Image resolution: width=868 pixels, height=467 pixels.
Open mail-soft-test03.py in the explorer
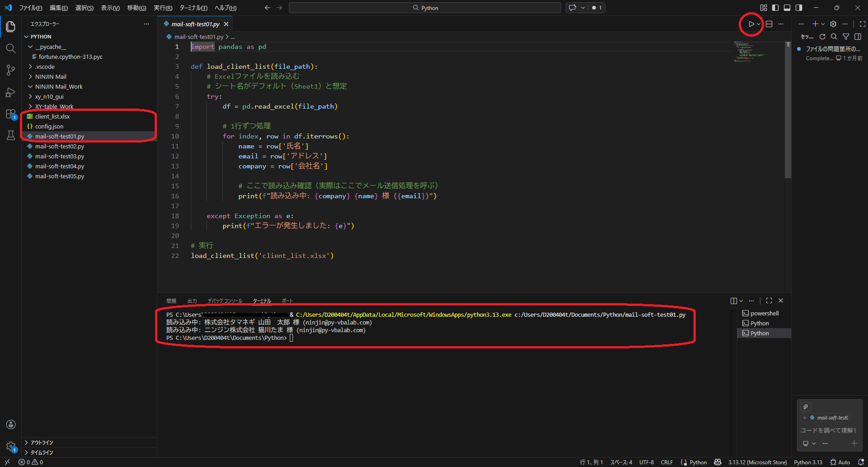[x=60, y=157]
